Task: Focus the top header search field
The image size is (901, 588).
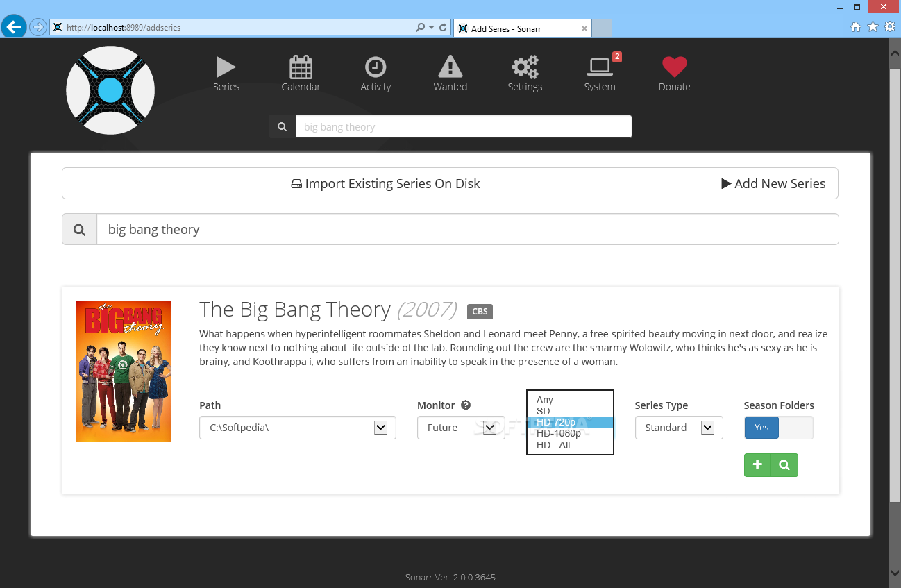Action: tap(463, 126)
